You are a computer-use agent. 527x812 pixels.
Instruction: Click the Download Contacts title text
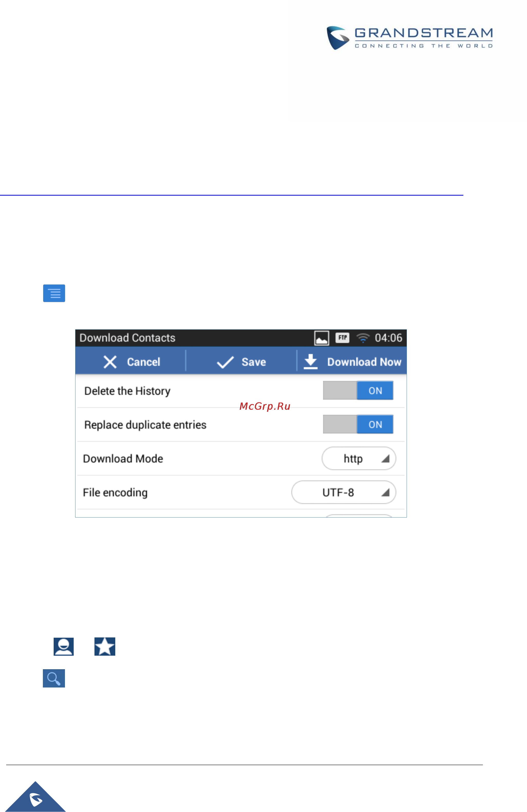(x=127, y=338)
